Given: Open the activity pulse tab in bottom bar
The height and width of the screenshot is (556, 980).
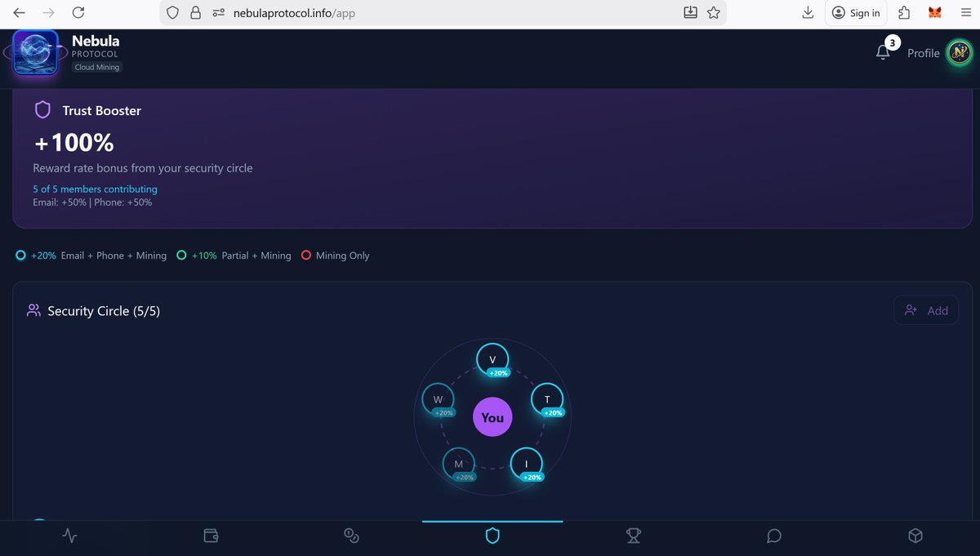Looking at the screenshot, I should coord(70,536).
